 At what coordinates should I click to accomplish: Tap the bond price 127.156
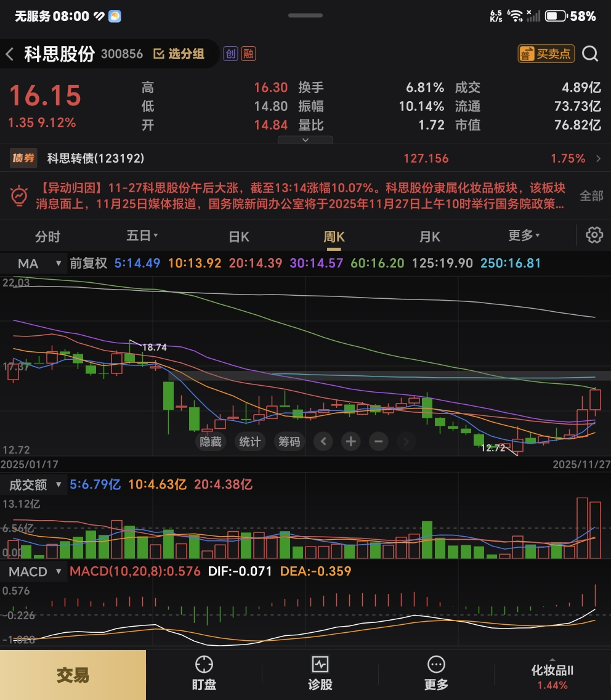[426, 158]
